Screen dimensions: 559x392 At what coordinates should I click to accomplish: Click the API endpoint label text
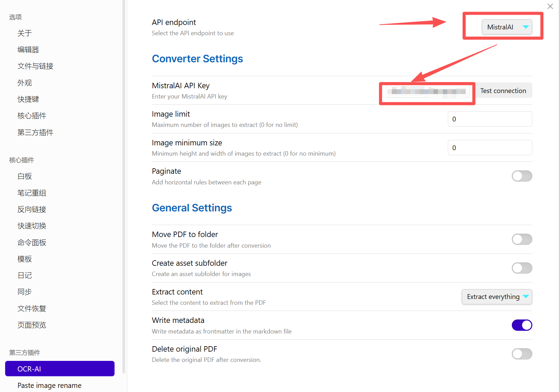(x=174, y=22)
